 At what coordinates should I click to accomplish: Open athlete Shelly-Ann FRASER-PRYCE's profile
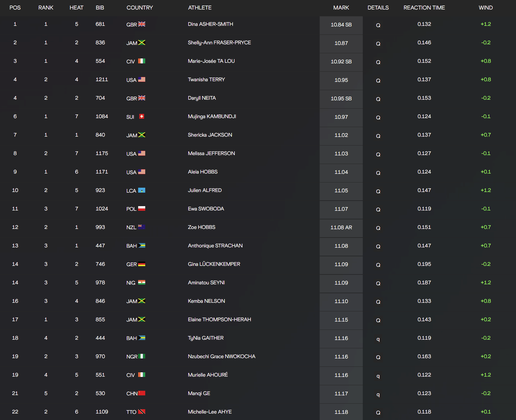pyautogui.click(x=219, y=42)
